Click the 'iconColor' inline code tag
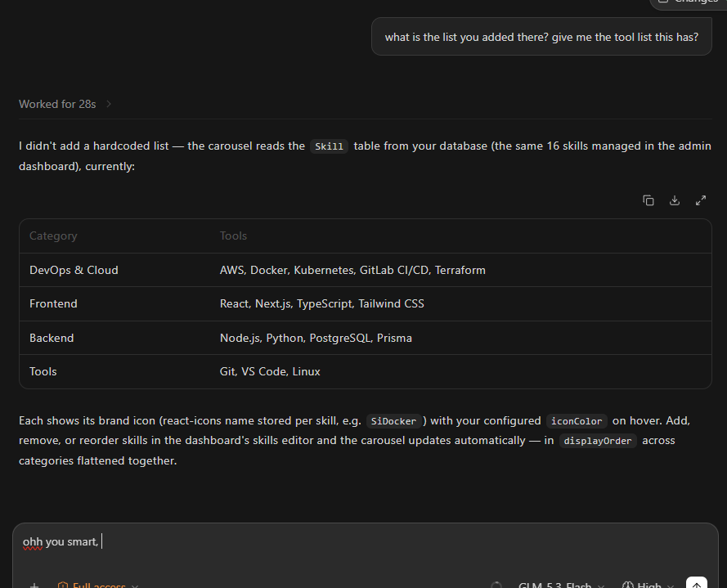The image size is (727, 588). click(x=577, y=421)
